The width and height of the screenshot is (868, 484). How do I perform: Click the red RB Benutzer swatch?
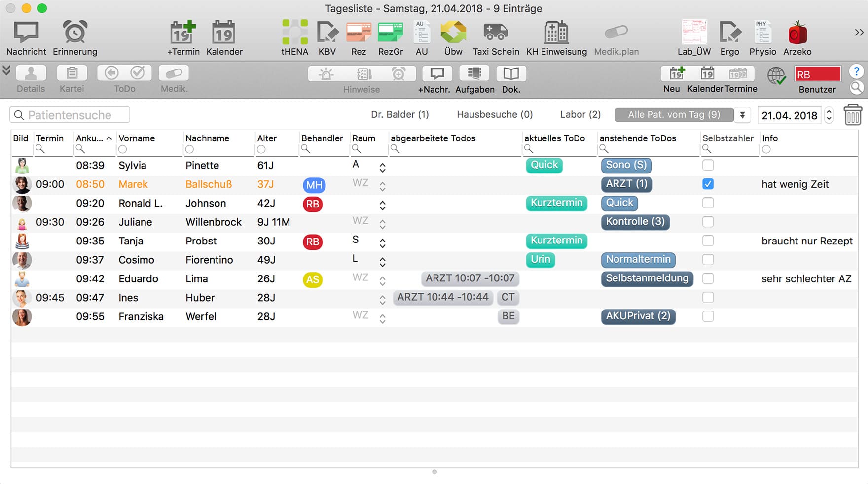[817, 74]
